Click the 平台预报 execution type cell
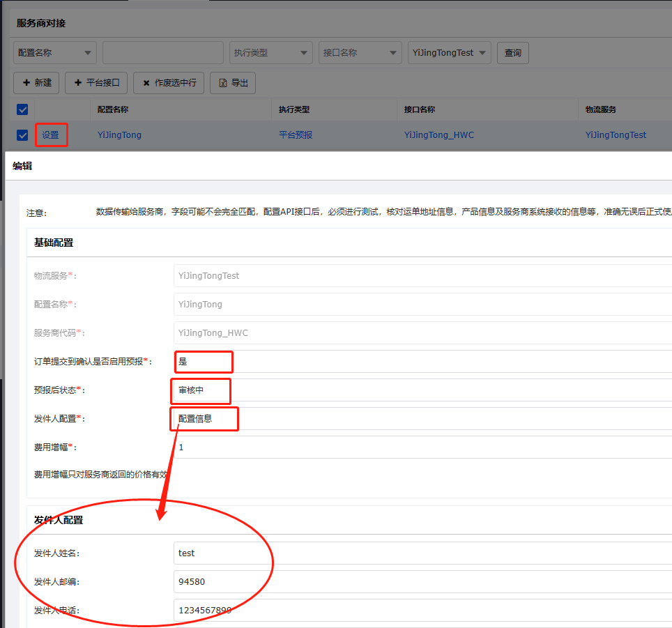 [296, 135]
